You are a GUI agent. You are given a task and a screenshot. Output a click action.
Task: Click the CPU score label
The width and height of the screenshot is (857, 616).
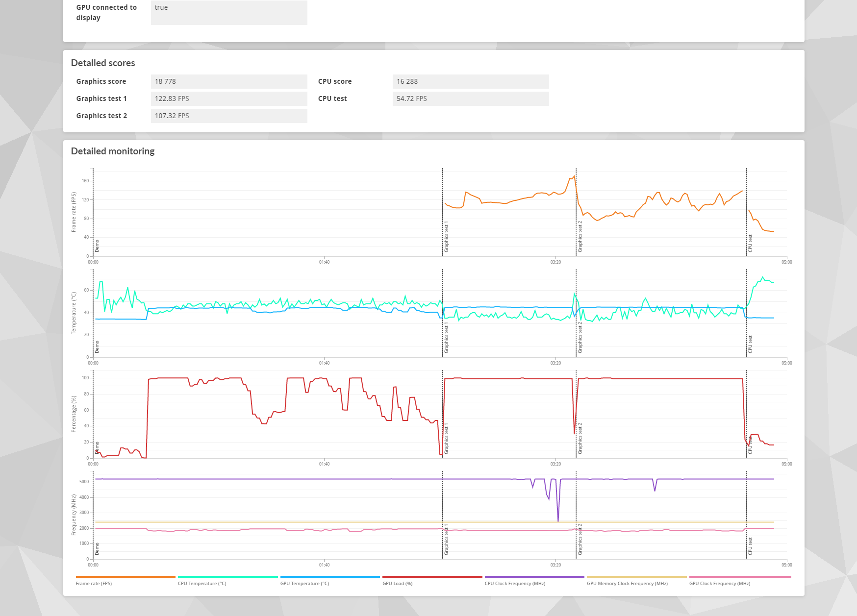tap(335, 81)
